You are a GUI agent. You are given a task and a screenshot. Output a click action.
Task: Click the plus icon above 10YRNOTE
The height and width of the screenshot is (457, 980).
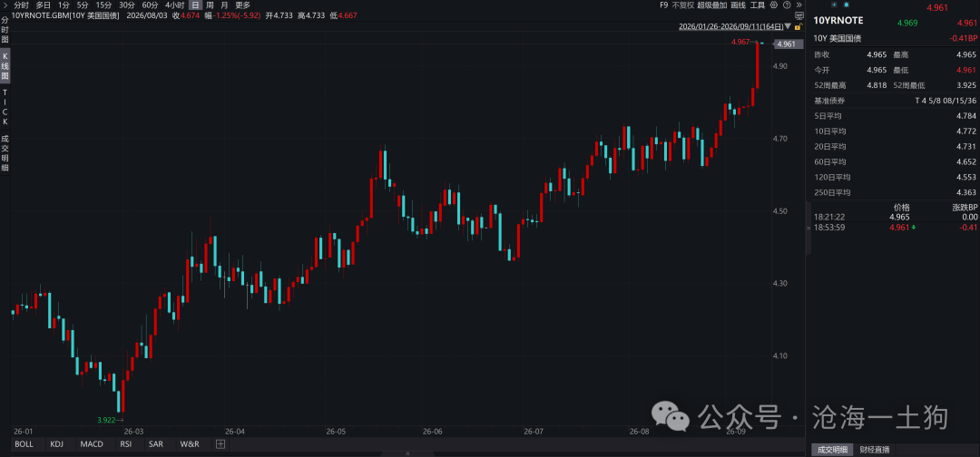click(834, 5)
